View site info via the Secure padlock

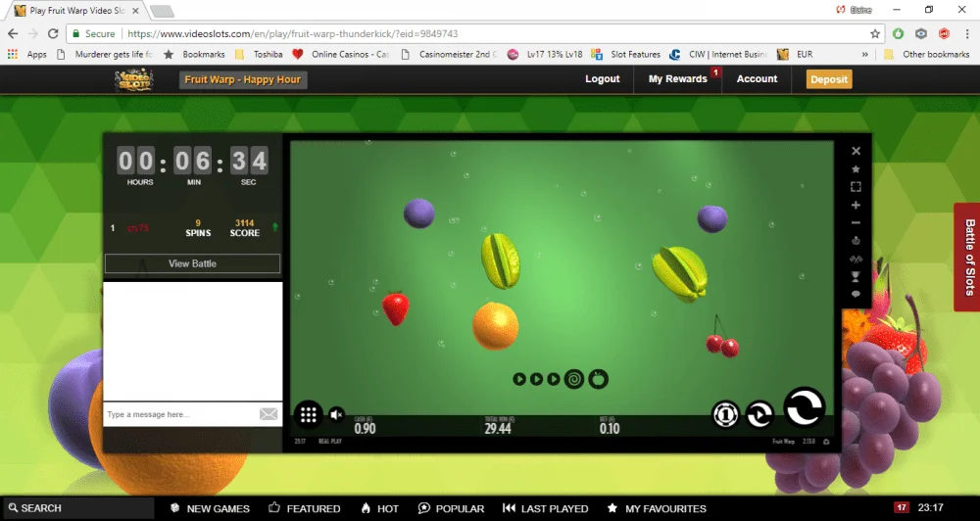coord(93,33)
